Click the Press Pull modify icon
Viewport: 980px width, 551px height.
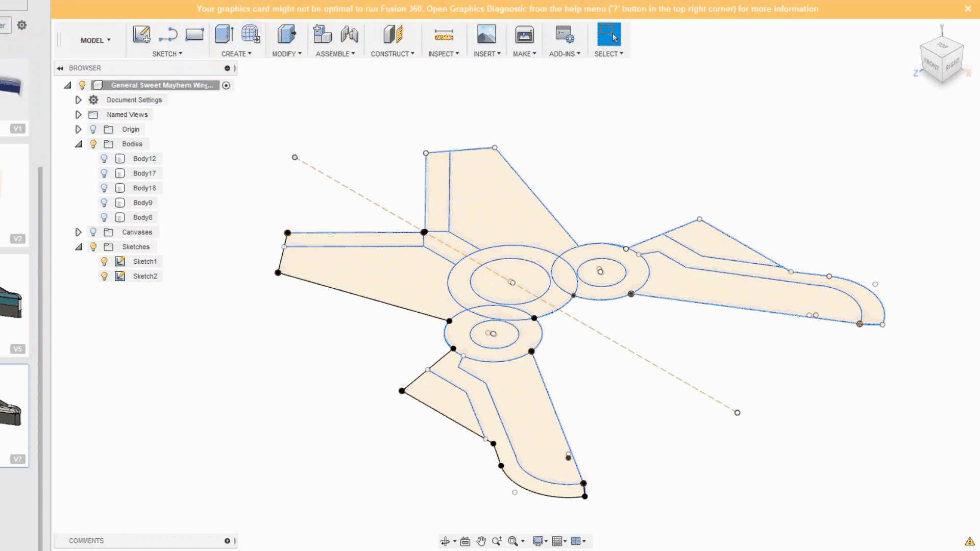point(286,35)
